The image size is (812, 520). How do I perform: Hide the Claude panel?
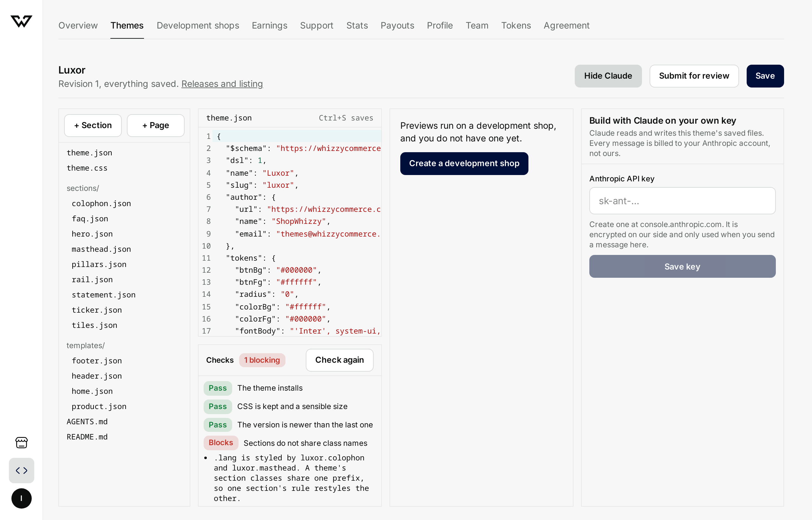pyautogui.click(x=608, y=76)
